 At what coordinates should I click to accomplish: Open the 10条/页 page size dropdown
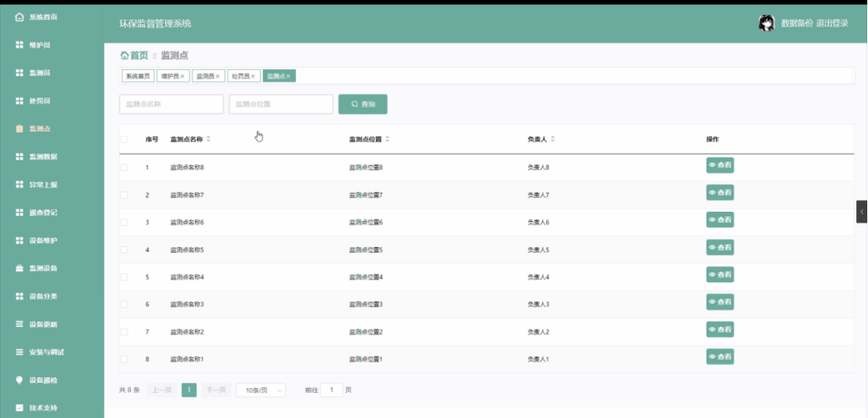click(x=261, y=391)
